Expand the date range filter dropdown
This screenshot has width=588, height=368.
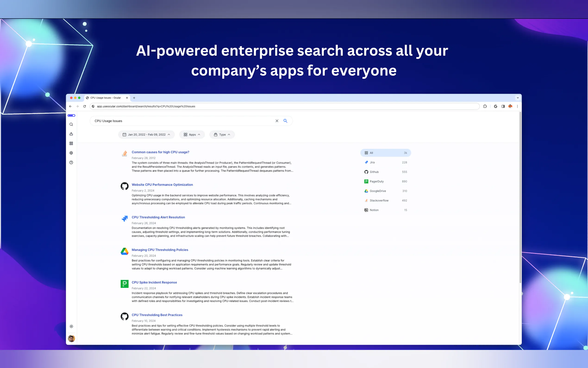(146, 135)
